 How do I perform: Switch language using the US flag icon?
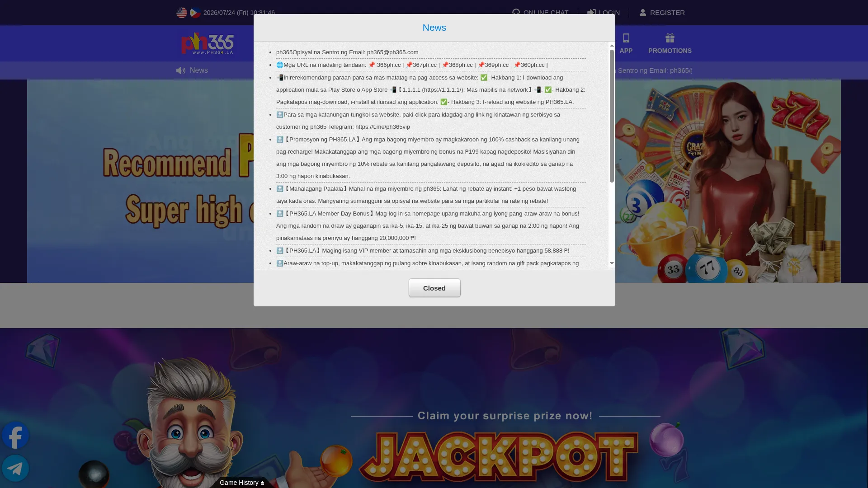coord(182,13)
